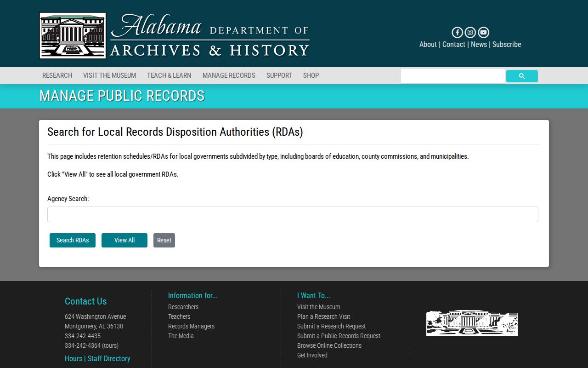588x368 pixels.
Task: Open the VISIT THE MUSEUM menu
Action: pos(109,75)
